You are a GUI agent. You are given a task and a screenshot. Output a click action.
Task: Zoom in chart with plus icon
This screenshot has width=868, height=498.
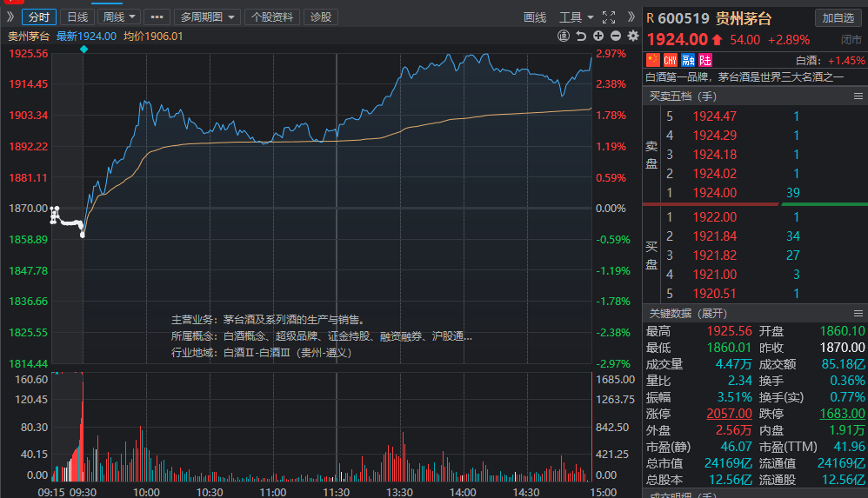598,36
